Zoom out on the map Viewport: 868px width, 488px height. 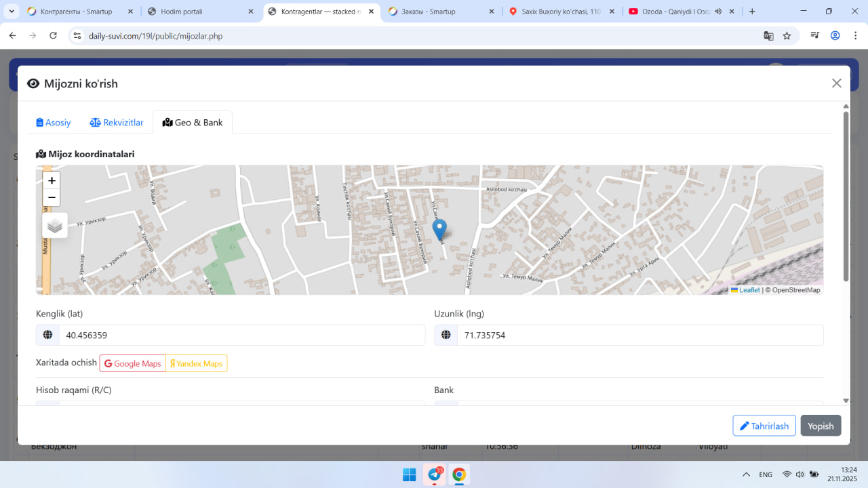(x=52, y=198)
